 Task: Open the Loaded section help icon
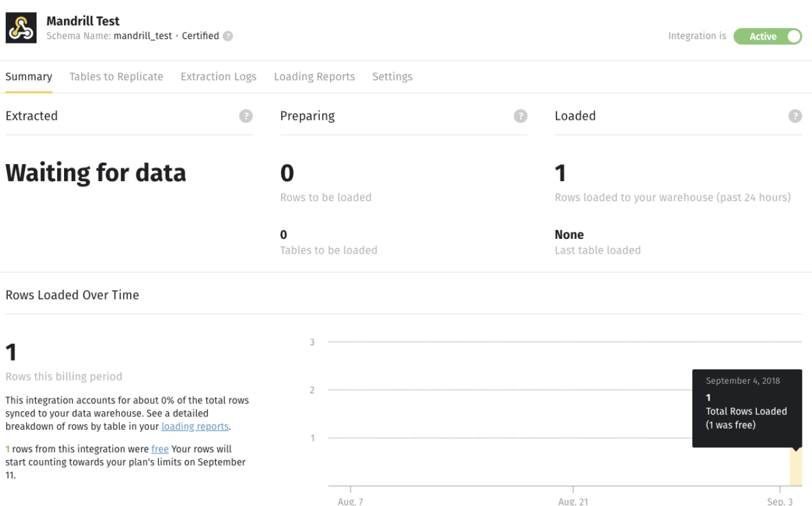click(795, 116)
